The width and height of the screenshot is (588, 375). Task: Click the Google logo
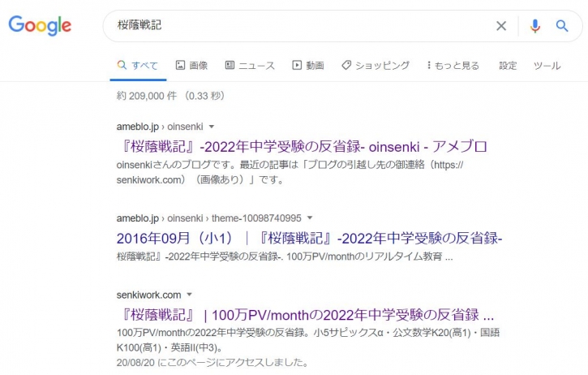(40, 25)
